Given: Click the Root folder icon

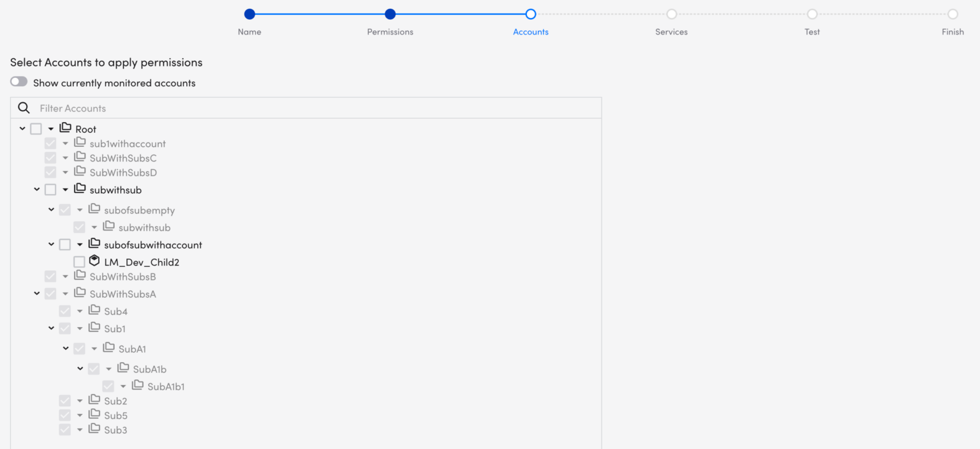Looking at the screenshot, I should [x=64, y=127].
